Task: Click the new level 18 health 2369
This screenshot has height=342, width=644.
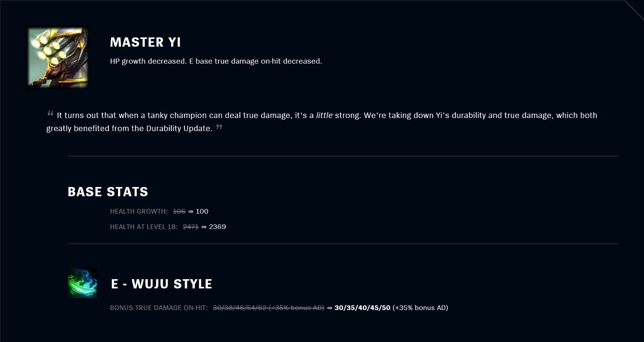Action: [217, 227]
